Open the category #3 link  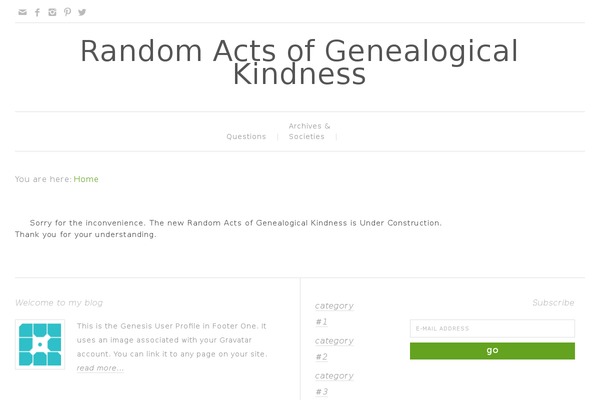pyautogui.click(x=334, y=384)
